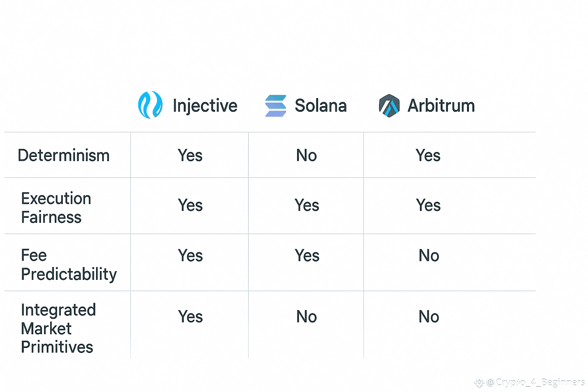Click the Solana striped logo icon
The height and width of the screenshot is (392, 588).
276,106
